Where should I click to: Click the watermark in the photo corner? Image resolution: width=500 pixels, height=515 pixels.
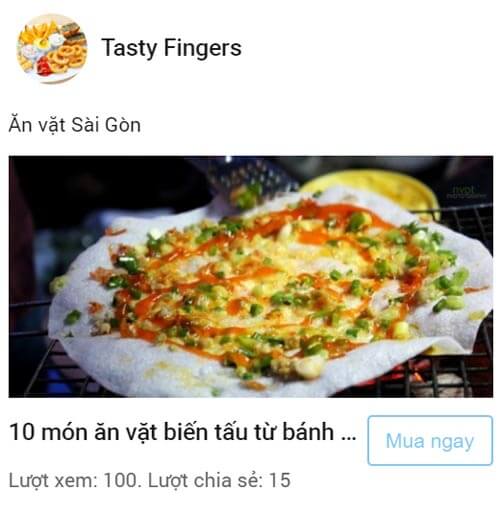[x=465, y=192]
